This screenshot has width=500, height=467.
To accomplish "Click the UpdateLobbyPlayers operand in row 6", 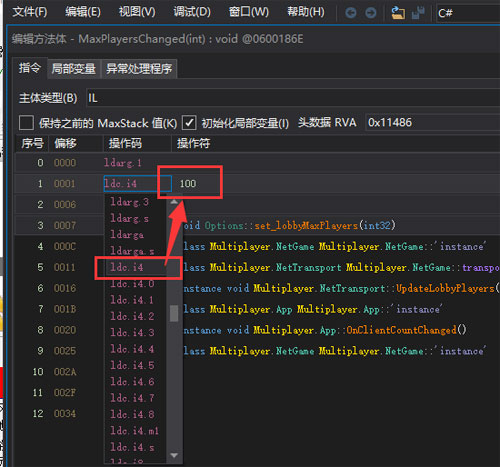I will pos(341,288).
